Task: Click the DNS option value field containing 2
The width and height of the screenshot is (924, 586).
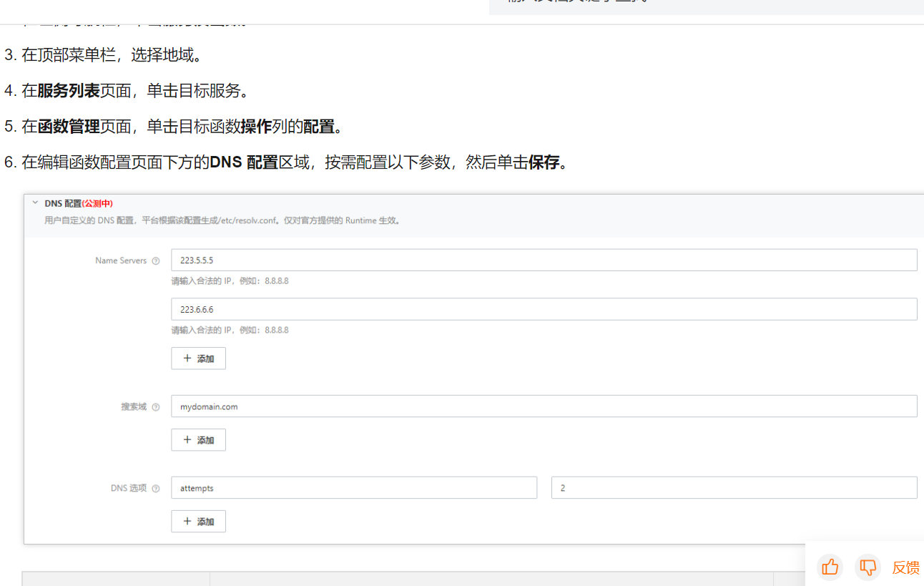Action: [734, 488]
